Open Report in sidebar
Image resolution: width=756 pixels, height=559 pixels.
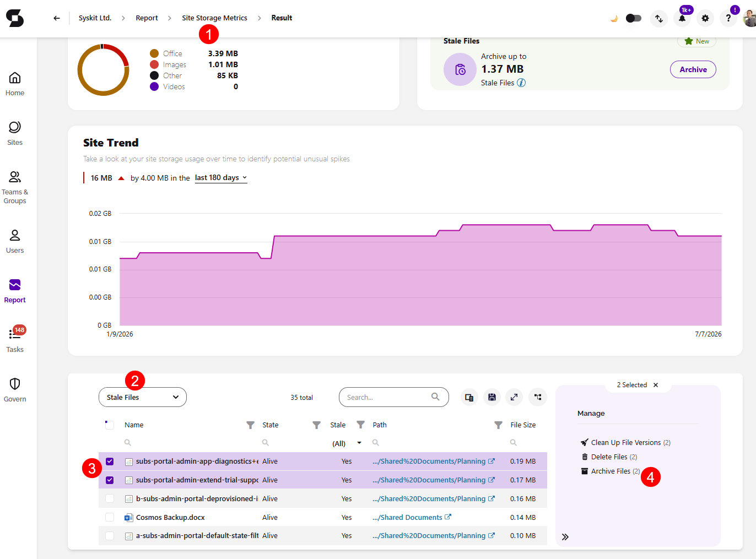pos(15,291)
